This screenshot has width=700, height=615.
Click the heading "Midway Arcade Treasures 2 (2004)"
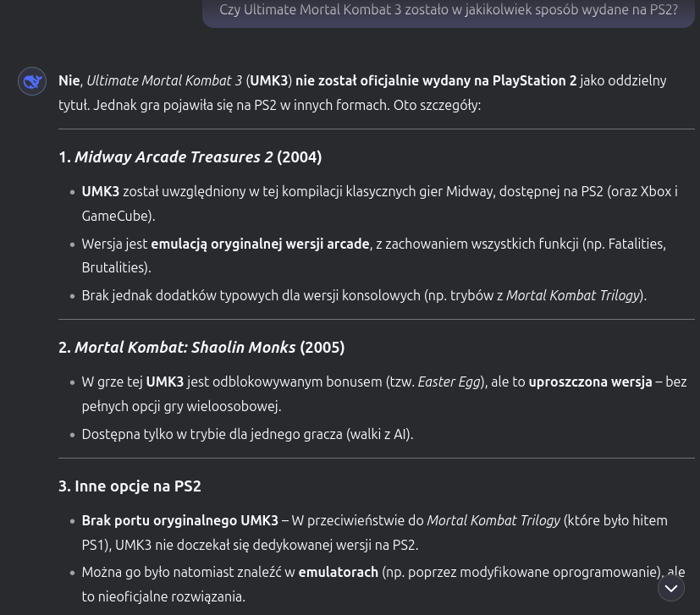point(190,157)
